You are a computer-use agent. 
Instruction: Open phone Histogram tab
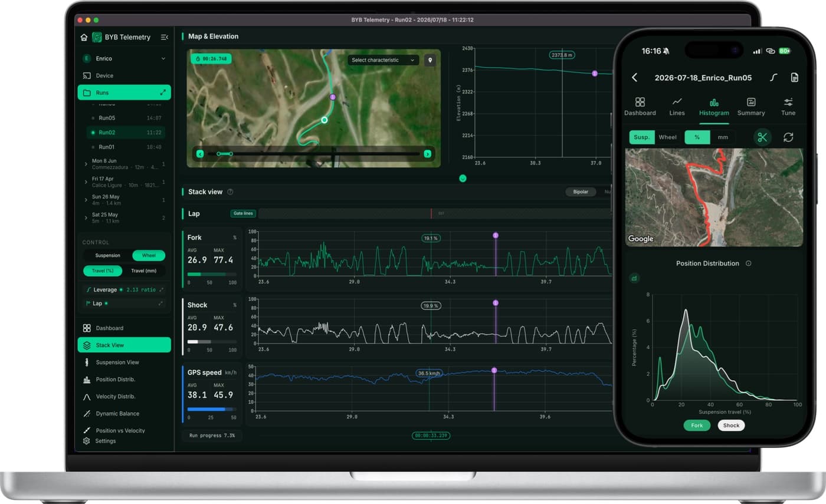click(x=714, y=107)
